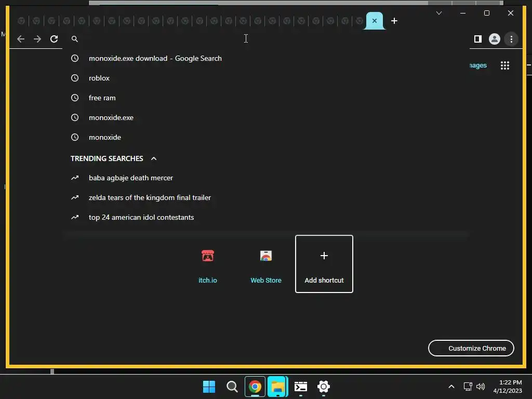This screenshot has width=532, height=399.
Task: Click the search magnifier in the address bar
Action: click(x=75, y=39)
